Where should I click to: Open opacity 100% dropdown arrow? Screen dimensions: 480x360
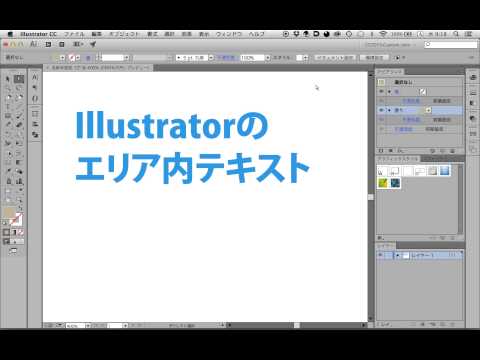pos(268,58)
